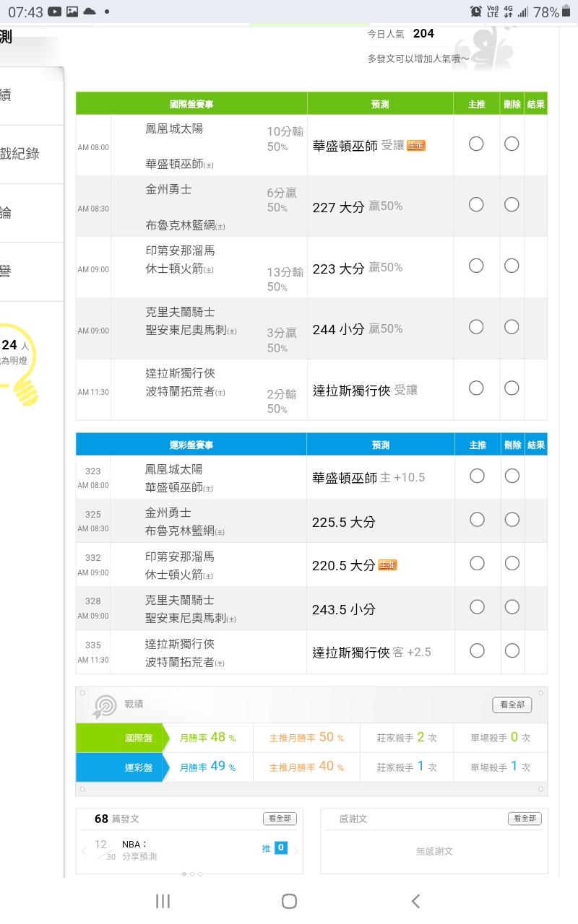Select 主推 for 華盛頓巫師 受讓 in 國際盤

[476, 144]
